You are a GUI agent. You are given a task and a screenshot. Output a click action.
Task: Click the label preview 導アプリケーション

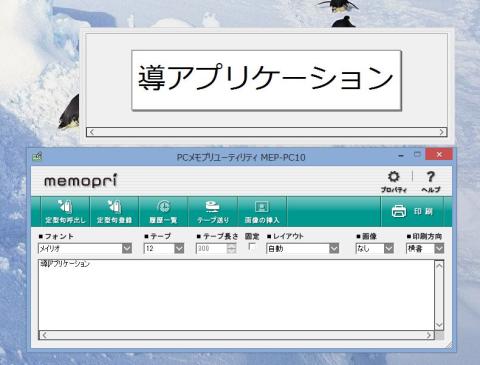pos(266,80)
